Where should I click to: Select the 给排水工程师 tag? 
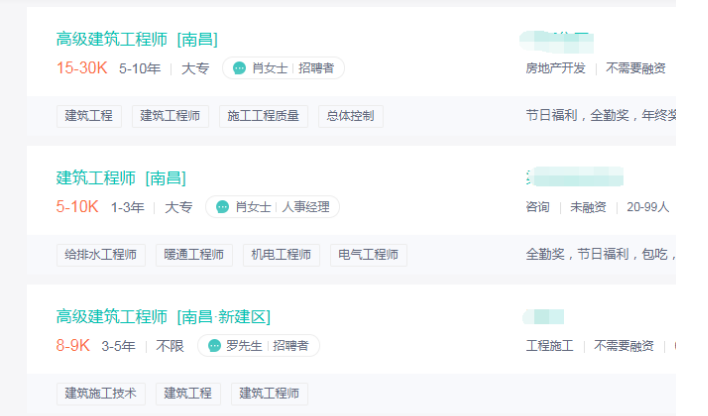[x=101, y=255]
